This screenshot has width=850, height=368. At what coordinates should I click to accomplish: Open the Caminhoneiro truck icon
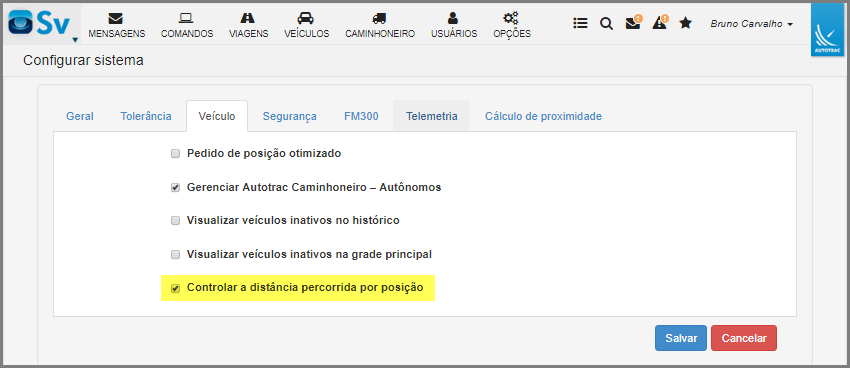[379, 18]
